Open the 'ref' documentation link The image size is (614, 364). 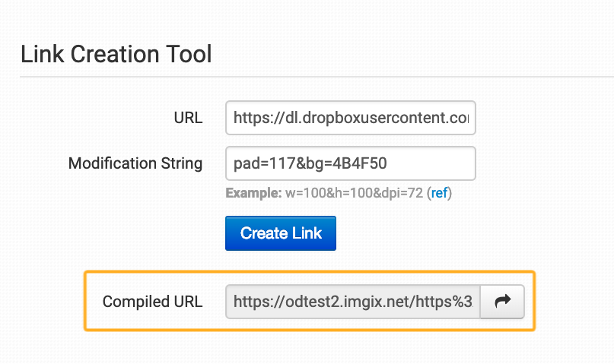pos(439,193)
